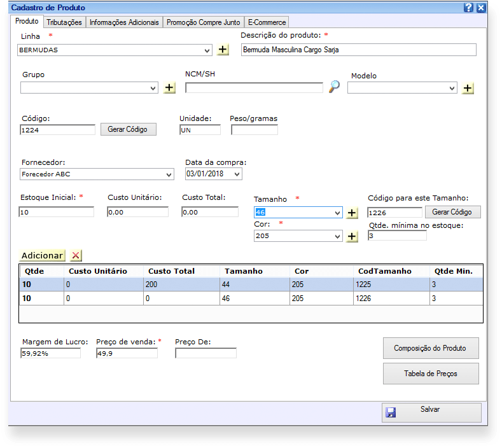The width and height of the screenshot is (502, 448).
Task: Click the Custo Total field
Action: (210, 212)
